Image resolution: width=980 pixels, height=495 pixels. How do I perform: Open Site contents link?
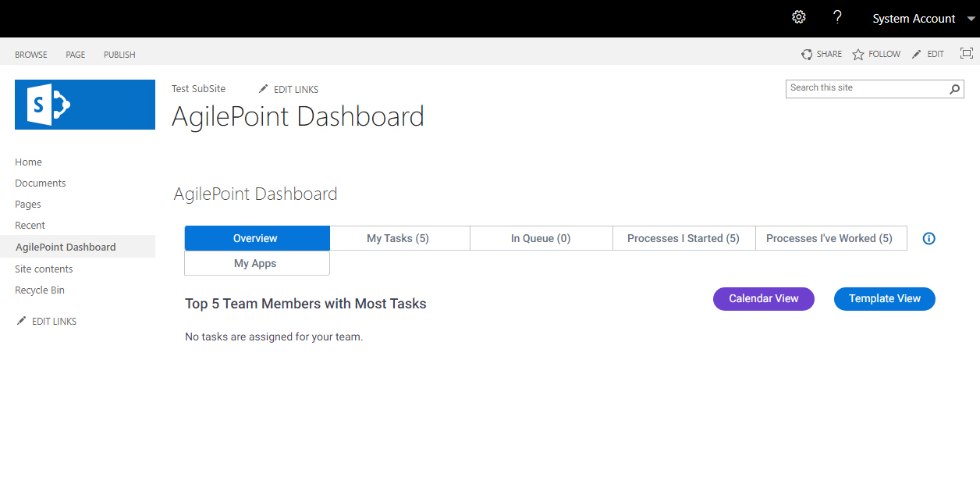[x=44, y=269]
